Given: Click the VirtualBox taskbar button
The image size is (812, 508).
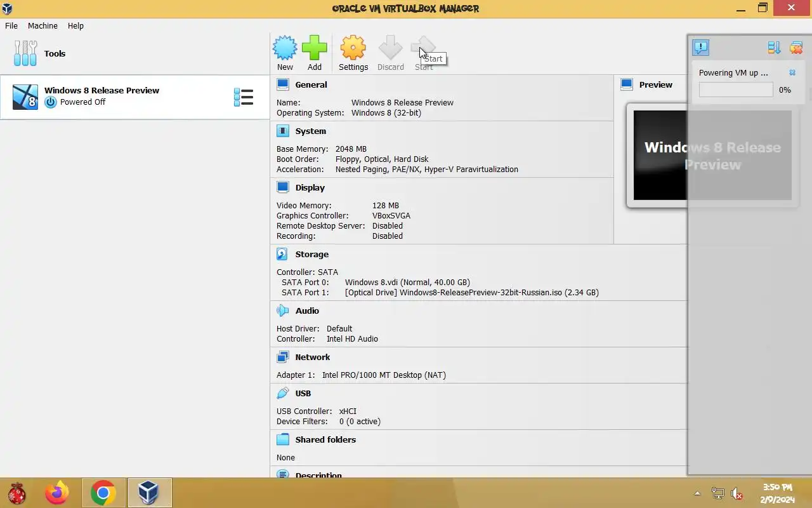Looking at the screenshot, I should coord(149,493).
